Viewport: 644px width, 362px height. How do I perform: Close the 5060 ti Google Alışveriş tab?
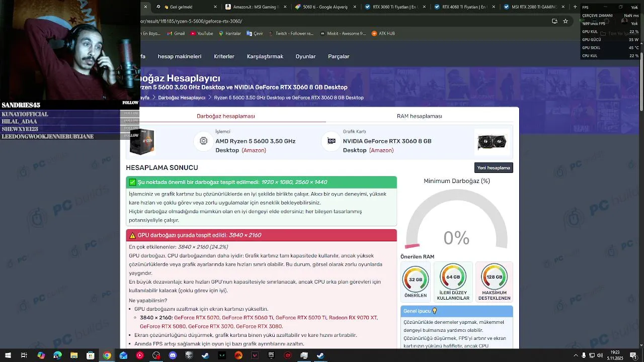point(355,7)
